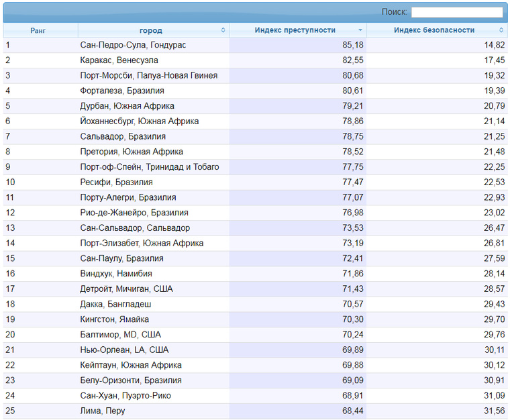Select the Ресифи, Бразилия cell
The image size is (510, 420).
tap(154, 182)
